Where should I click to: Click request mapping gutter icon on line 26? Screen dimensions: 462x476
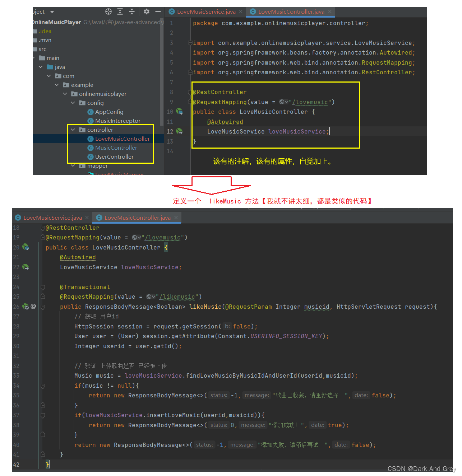pos(26,306)
